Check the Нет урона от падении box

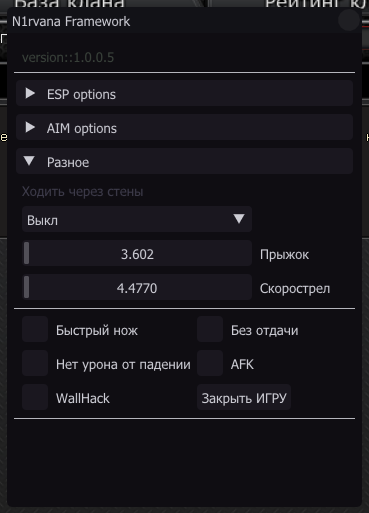tap(35, 363)
